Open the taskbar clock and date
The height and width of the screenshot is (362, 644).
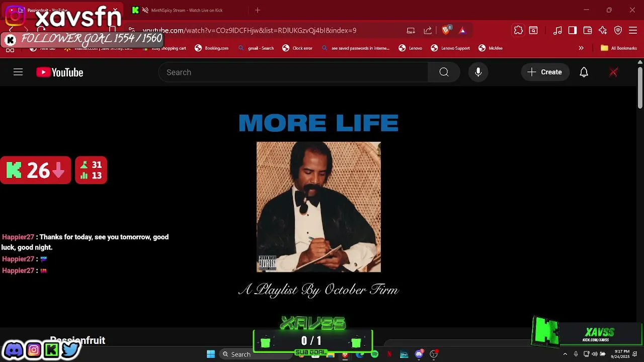621,354
